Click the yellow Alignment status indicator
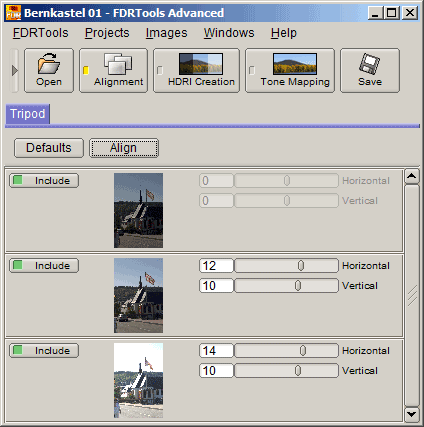424x427 pixels. tap(86, 70)
